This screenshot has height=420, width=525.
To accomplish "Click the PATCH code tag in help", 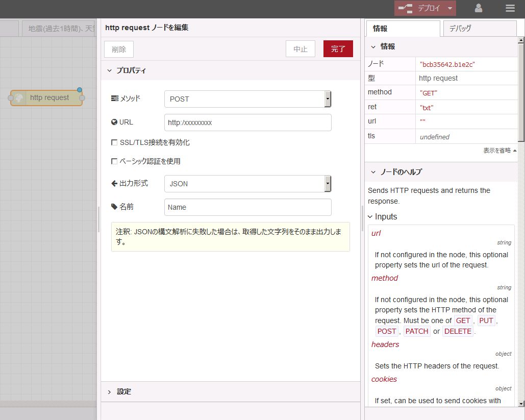I will click(x=416, y=331).
